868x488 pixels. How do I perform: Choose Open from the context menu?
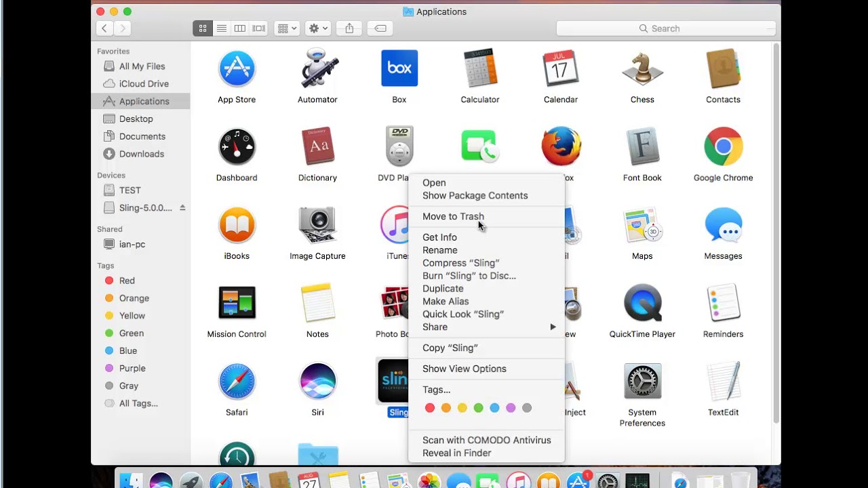tap(434, 183)
